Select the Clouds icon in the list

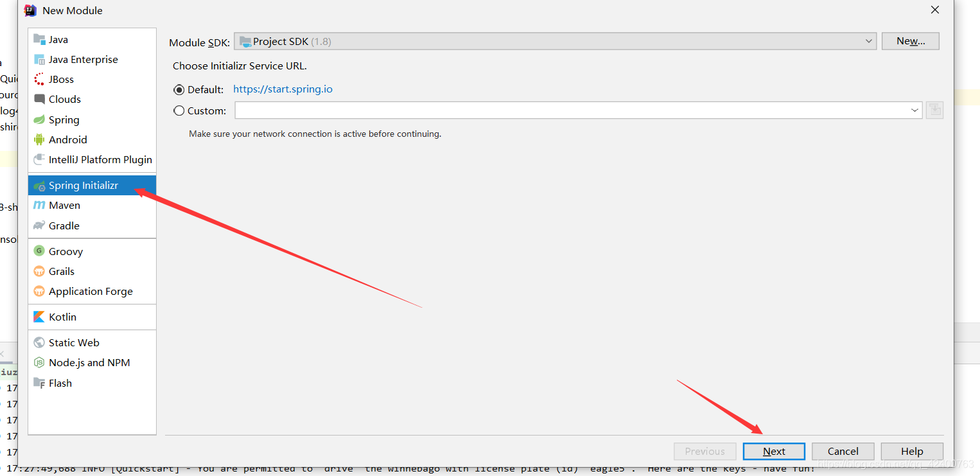[40, 99]
